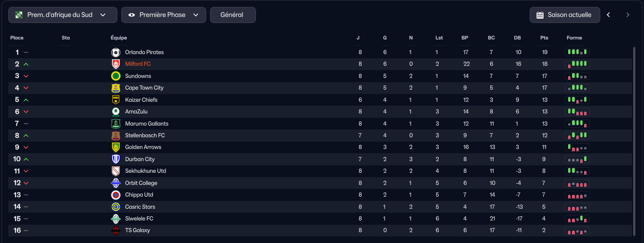
Task: Click Orlando Pirates form indicator bars
Action: (577, 52)
